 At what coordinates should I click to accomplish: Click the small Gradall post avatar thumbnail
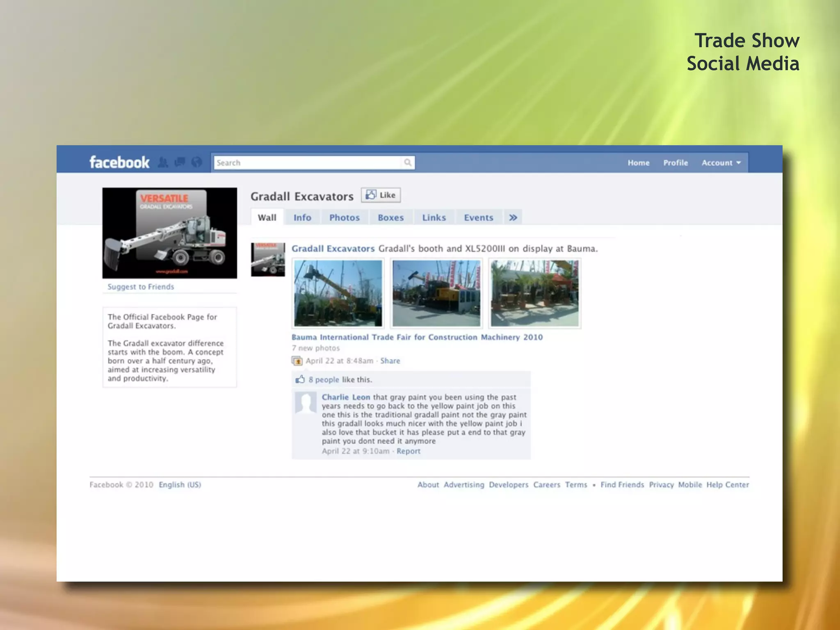tap(268, 259)
